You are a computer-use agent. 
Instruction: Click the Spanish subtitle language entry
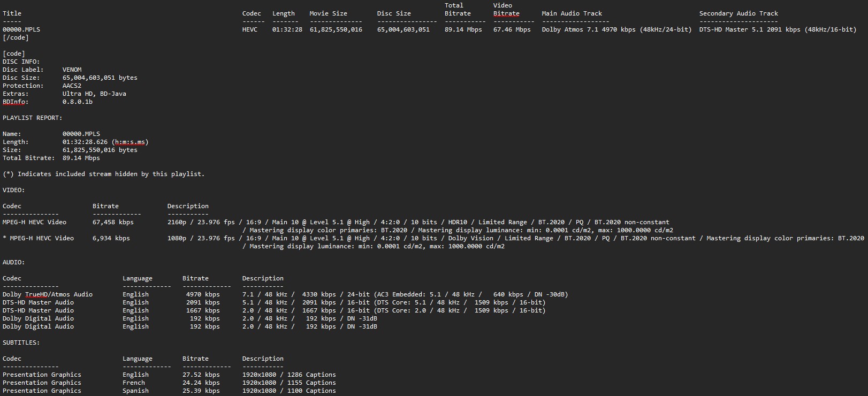click(135, 391)
